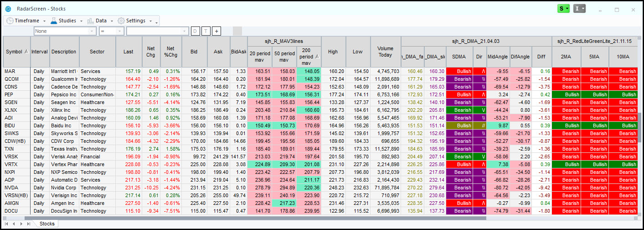644x230 pixels.
Task: Click the Timeframe clock icon
Action: pyautogui.click(x=10, y=21)
